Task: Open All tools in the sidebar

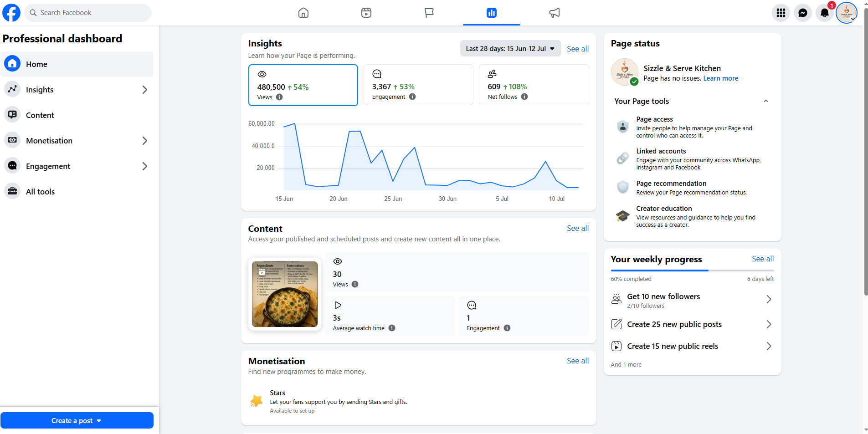Action: [77, 192]
